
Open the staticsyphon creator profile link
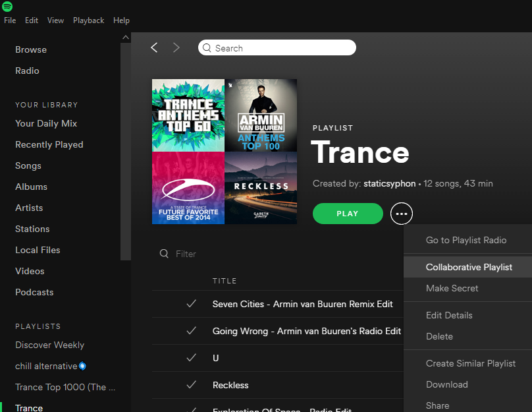click(x=390, y=183)
